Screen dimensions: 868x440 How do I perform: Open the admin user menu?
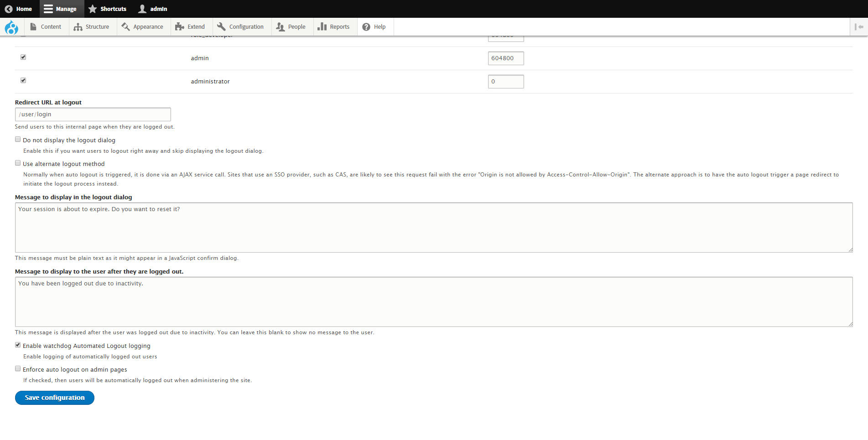click(153, 9)
